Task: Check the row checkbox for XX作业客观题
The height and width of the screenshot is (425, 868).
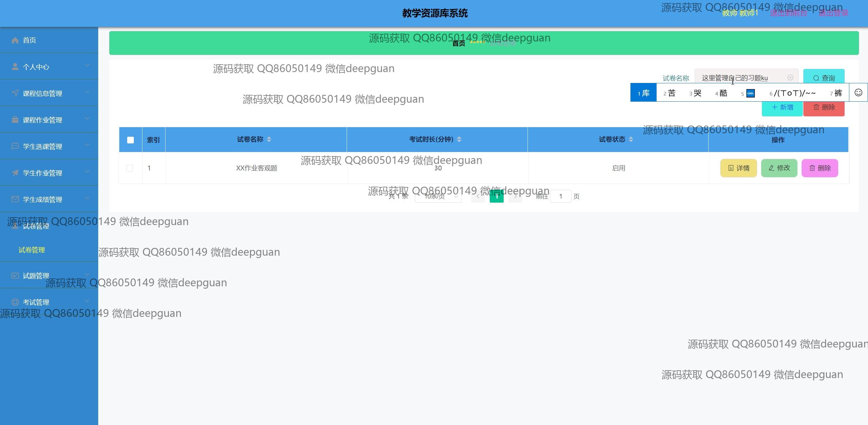Action: pyautogui.click(x=129, y=168)
